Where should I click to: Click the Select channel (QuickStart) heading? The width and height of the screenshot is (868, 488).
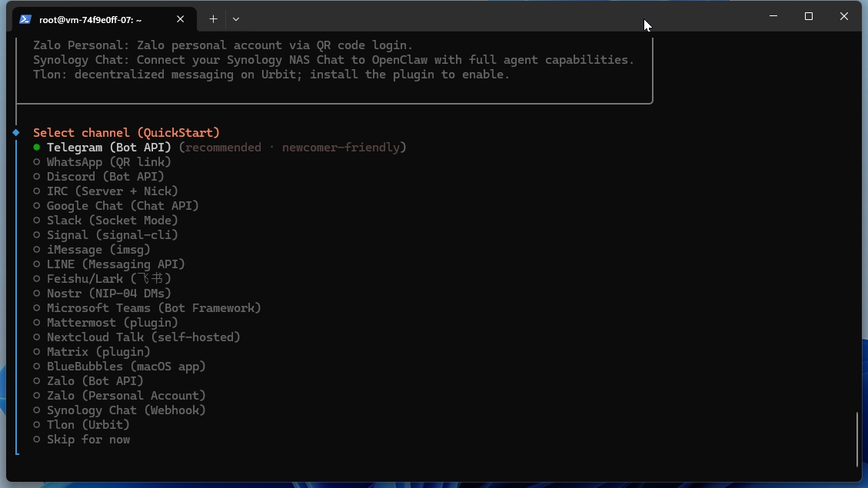tap(126, 133)
